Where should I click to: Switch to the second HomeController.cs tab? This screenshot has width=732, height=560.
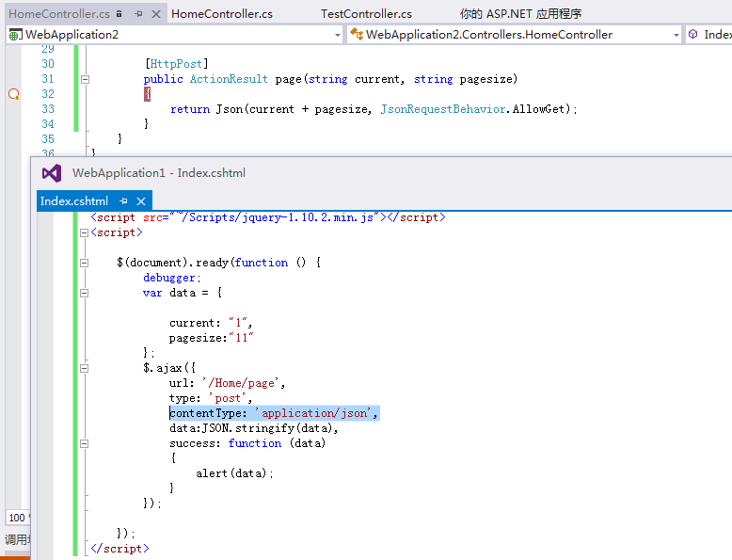222,14
